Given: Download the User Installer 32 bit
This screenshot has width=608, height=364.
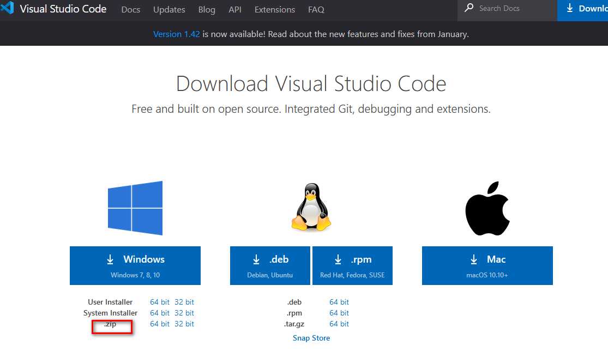Looking at the screenshot, I should pos(184,302).
